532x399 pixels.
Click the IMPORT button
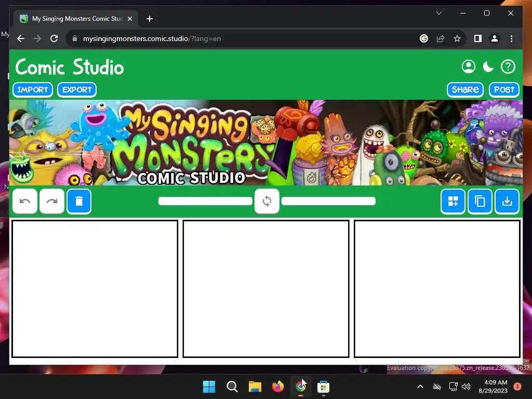tap(33, 89)
